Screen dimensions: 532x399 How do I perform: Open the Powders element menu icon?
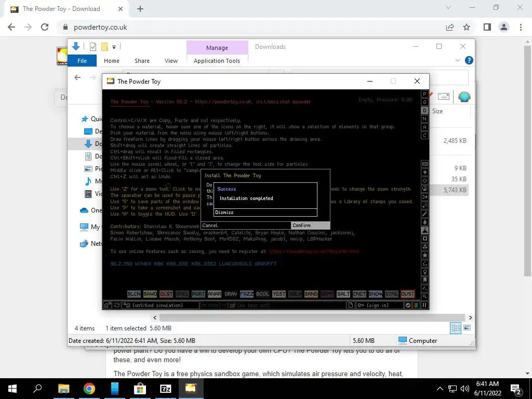[424, 230]
